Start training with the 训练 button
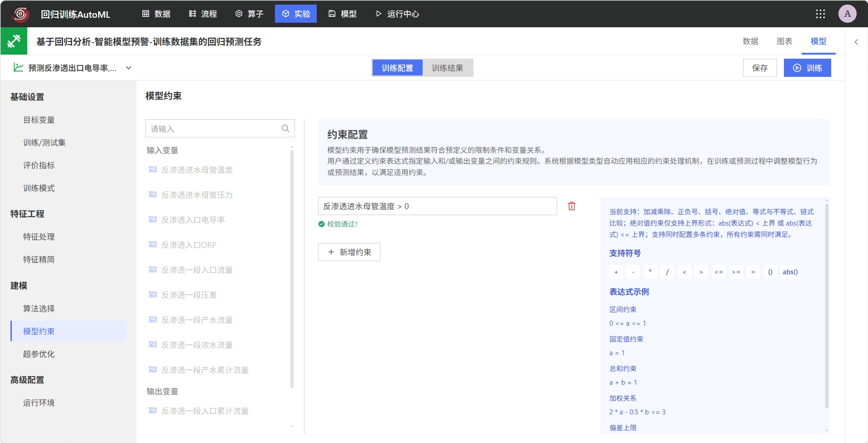Image resolution: width=868 pixels, height=443 pixels. pyautogui.click(x=808, y=68)
